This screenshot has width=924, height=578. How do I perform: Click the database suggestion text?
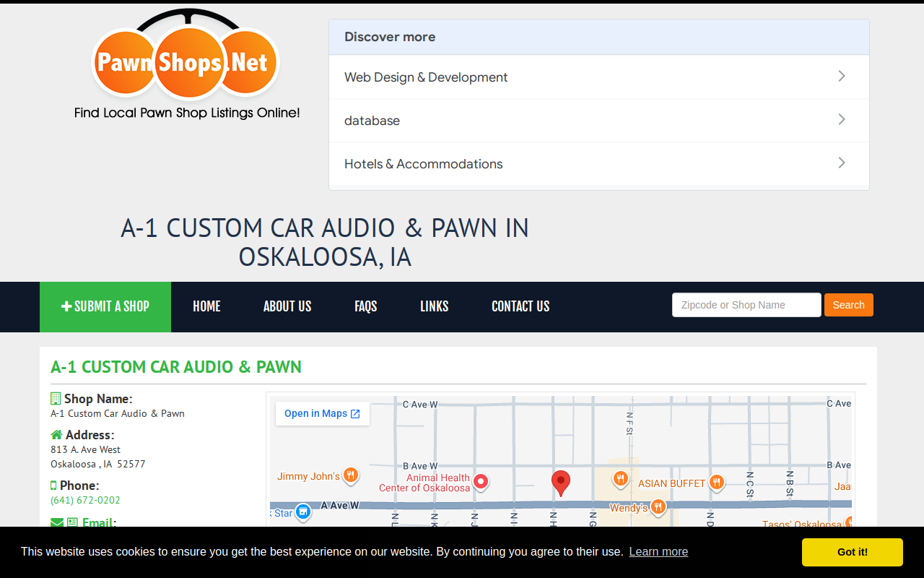click(x=372, y=121)
